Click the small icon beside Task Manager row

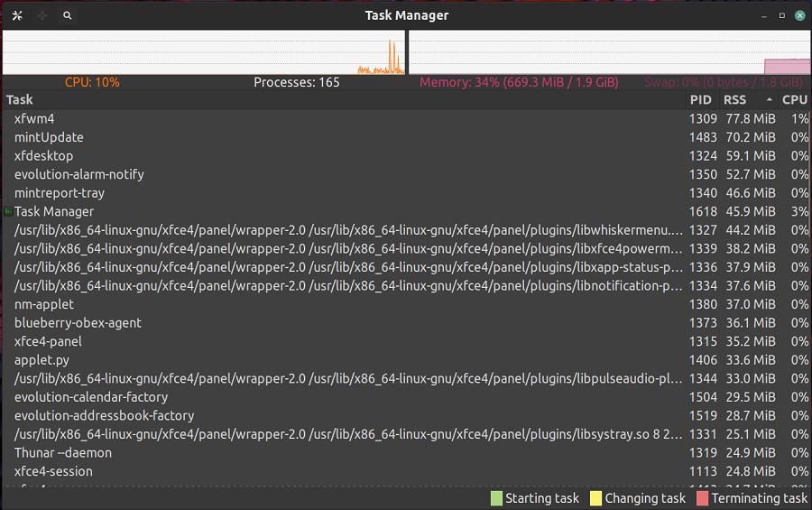pos(8,211)
